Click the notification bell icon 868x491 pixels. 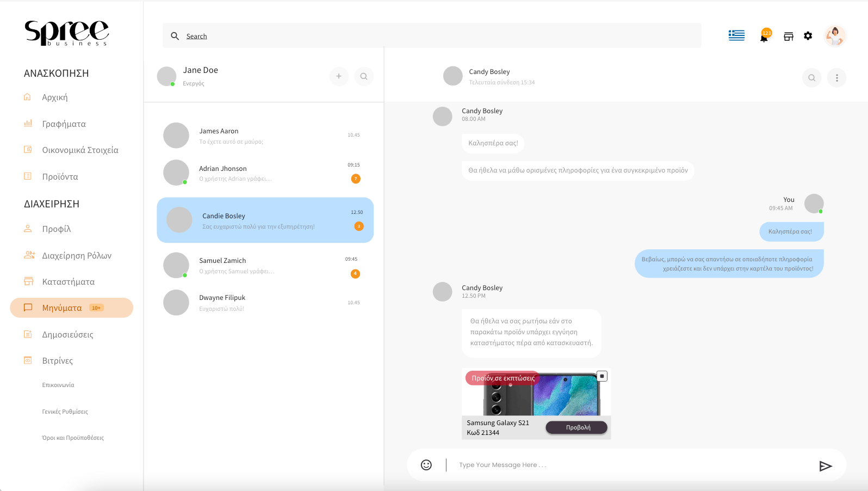tap(764, 37)
